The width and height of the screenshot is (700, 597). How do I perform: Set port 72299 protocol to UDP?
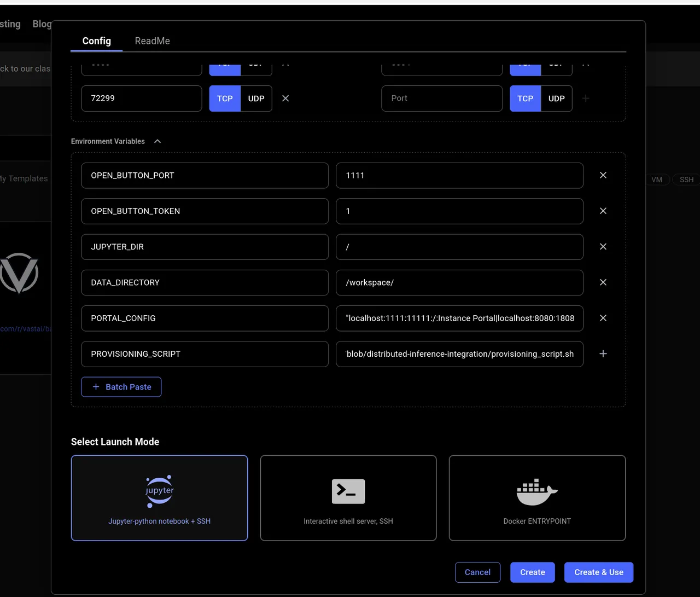click(256, 98)
